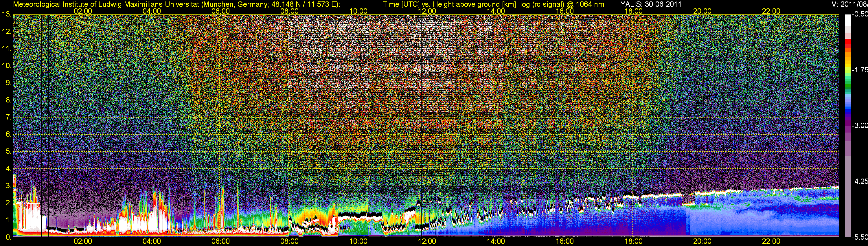Click the 22:00 label on the top time axis
Viewport: 868px width, 246px height.
pos(771,11)
